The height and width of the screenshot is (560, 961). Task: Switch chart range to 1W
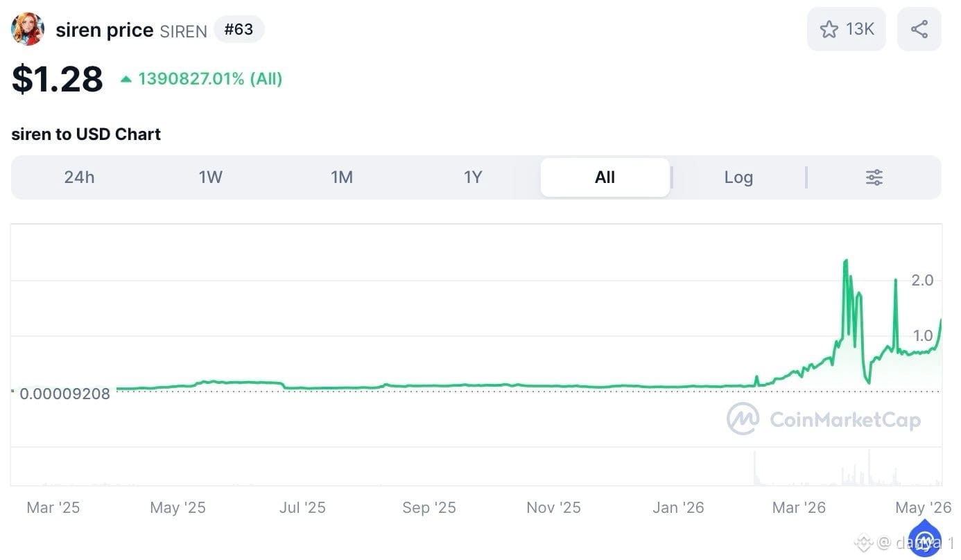coord(211,177)
